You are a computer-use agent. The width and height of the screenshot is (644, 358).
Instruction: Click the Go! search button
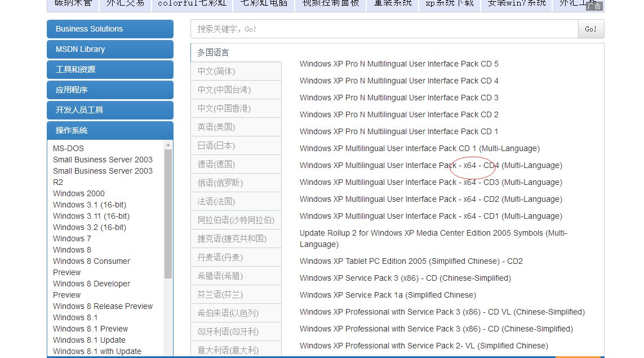coord(590,29)
